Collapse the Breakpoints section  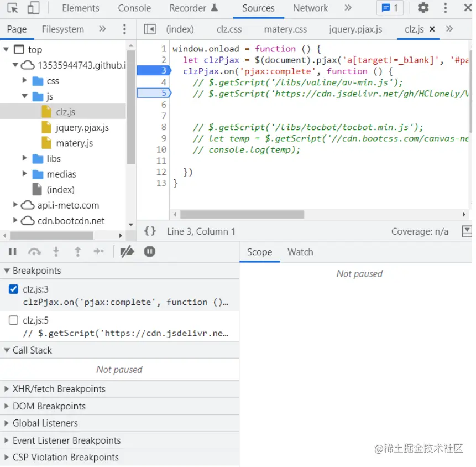coord(7,271)
